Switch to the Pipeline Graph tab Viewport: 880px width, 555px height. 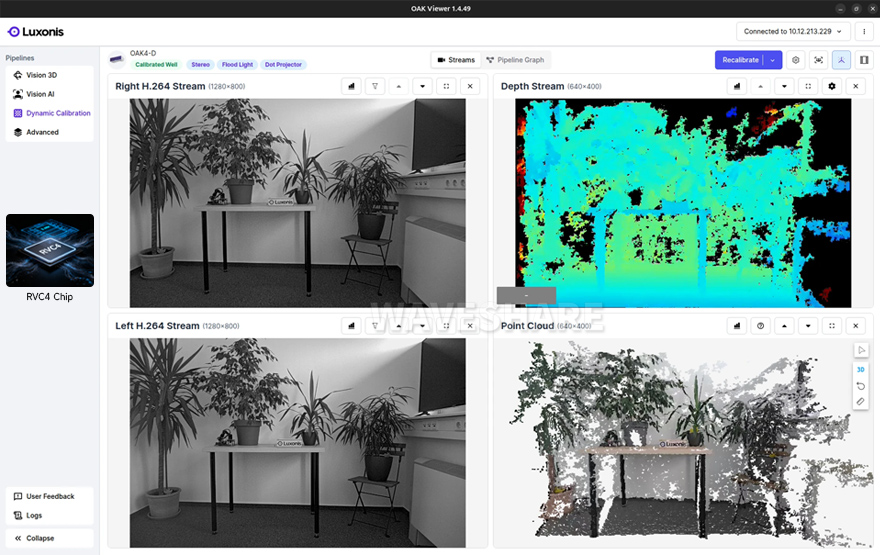[515, 60]
